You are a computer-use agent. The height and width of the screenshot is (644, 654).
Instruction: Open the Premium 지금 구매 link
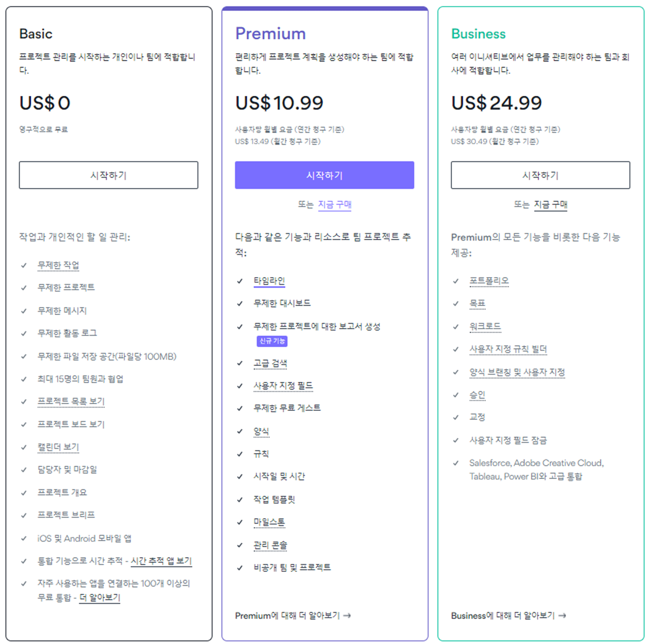coord(334,205)
